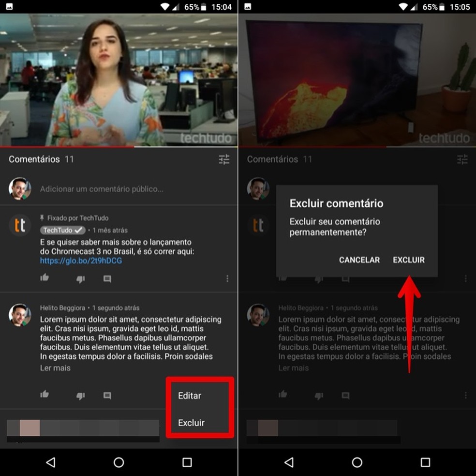Image resolution: width=476 pixels, height=476 pixels.
Task: Like the pinned TechTudo comment in left screen
Action: coord(45,277)
